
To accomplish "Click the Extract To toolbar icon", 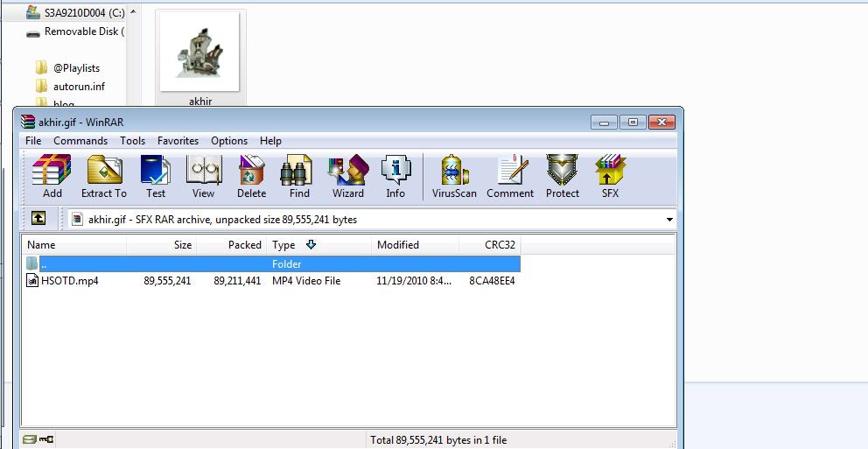I will 104,176.
